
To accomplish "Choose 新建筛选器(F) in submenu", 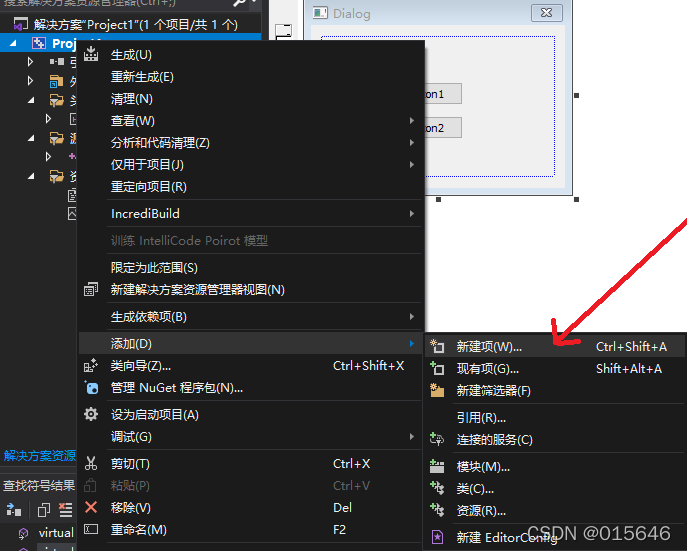I will pos(554,390).
